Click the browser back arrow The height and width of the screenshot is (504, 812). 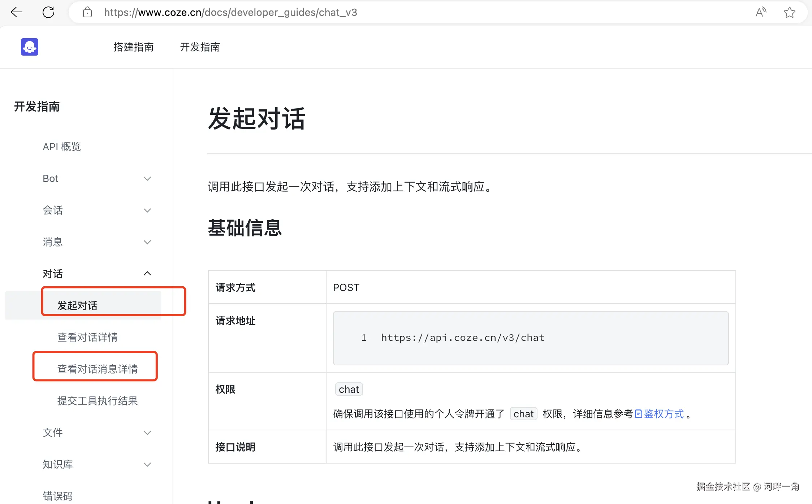click(17, 12)
